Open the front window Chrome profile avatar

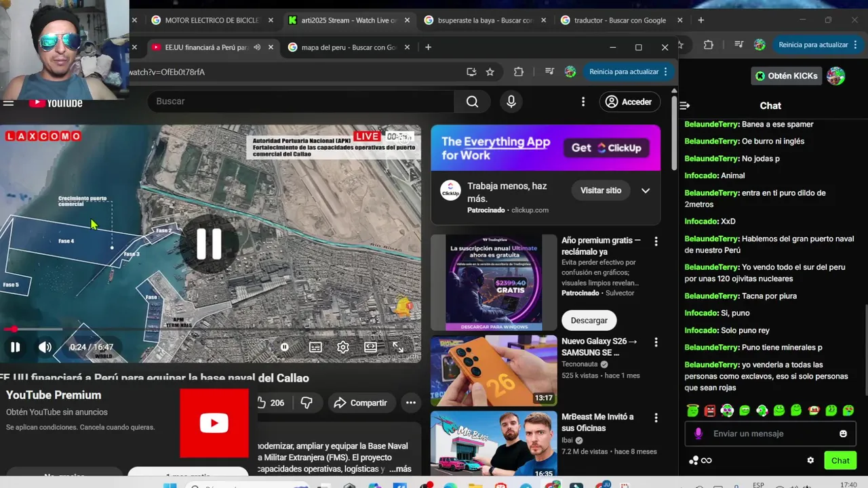coord(570,72)
